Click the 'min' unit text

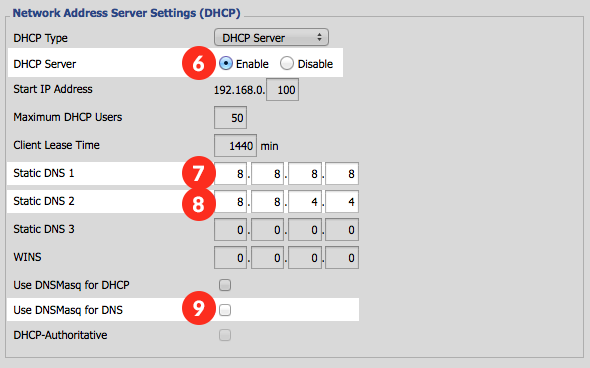(x=269, y=146)
